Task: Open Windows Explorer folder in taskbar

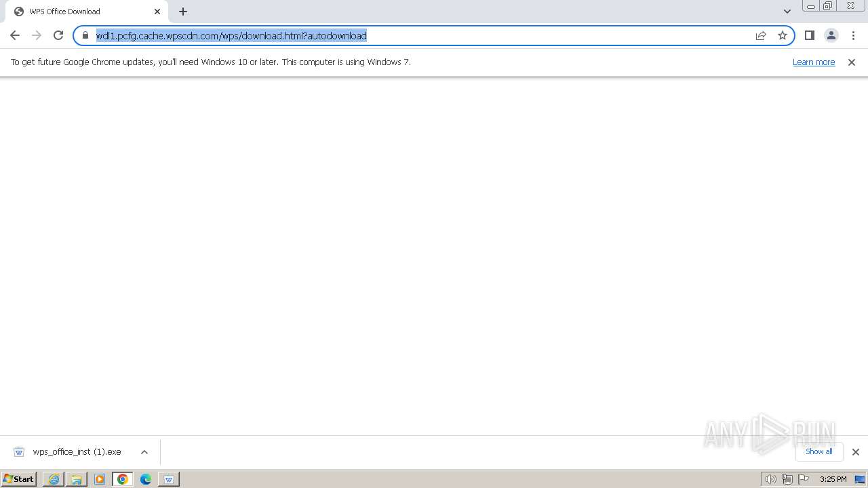Action: [x=77, y=479]
